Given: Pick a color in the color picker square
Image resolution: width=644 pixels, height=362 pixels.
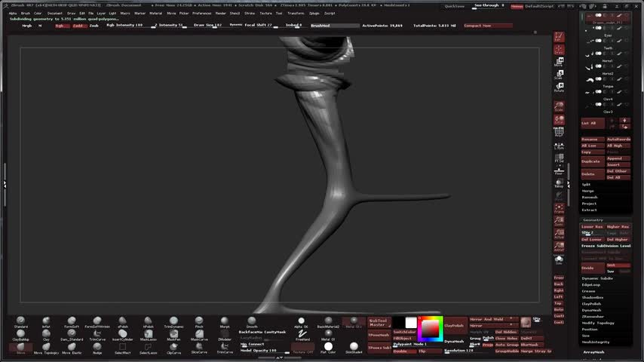Looking at the screenshot, I should tap(430, 329).
